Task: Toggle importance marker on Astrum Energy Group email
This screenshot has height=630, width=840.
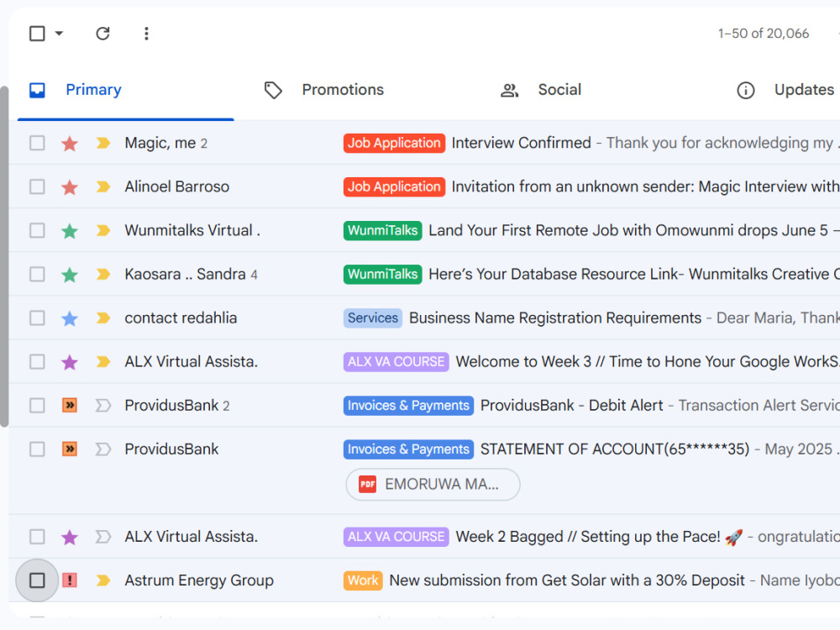Action: (x=102, y=580)
